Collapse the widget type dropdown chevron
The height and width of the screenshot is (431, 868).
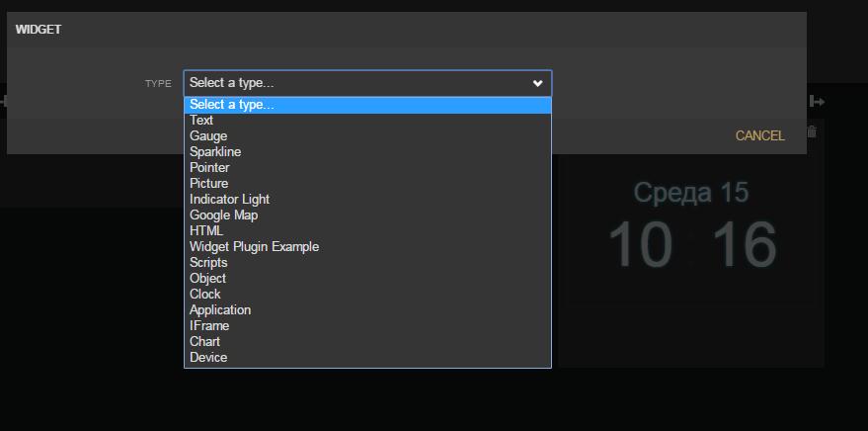pyautogui.click(x=537, y=84)
